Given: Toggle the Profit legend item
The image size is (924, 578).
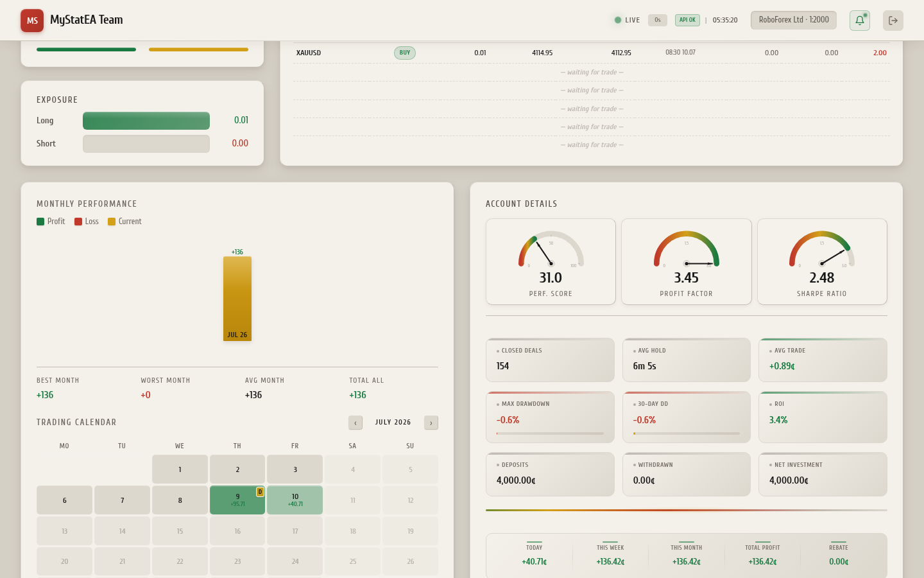Looking at the screenshot, I should [51, 222].
